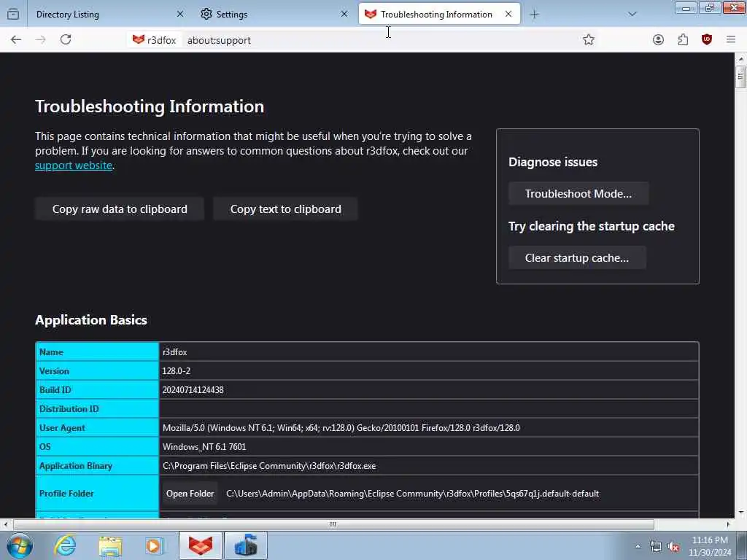
Task: Open Windows Explorer from the taskbar
Action: tap(111, 545)
